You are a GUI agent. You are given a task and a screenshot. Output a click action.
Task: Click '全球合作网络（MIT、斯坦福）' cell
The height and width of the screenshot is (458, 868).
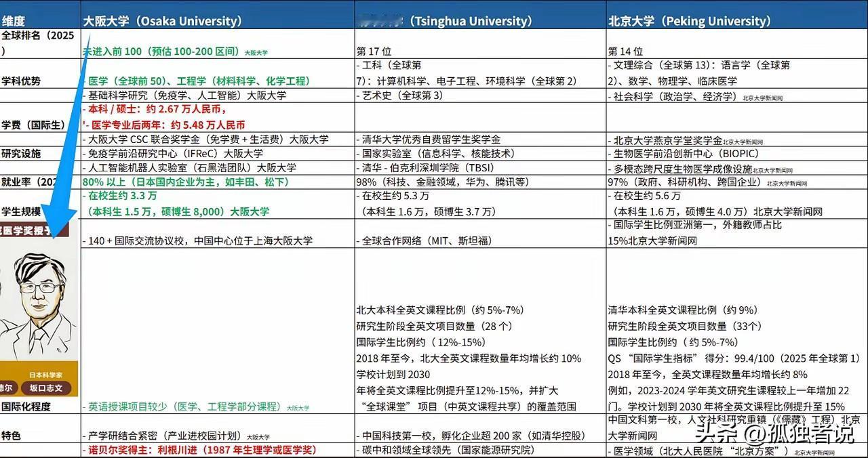(x=428, y=241)
